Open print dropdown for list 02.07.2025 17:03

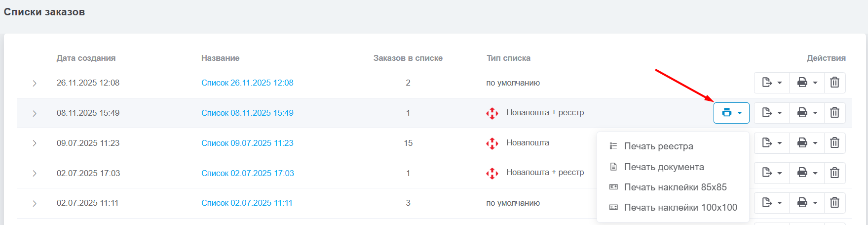807,173
